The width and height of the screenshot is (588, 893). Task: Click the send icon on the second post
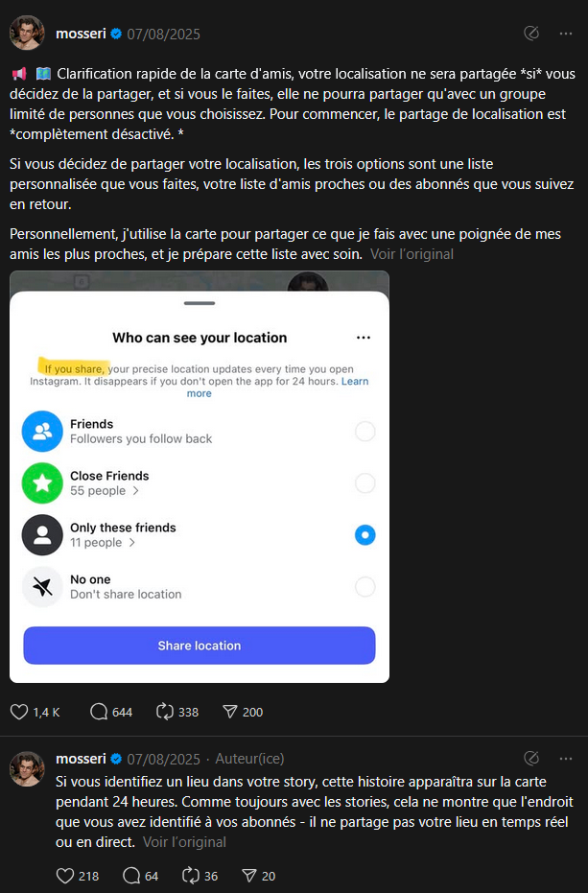pos(248,875)
